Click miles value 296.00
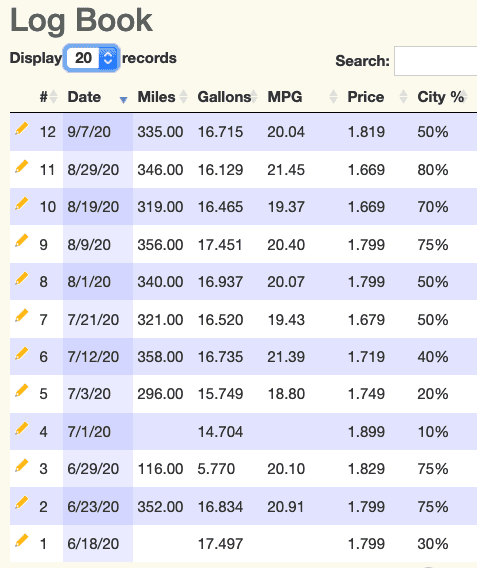 (x=160, y=394)
